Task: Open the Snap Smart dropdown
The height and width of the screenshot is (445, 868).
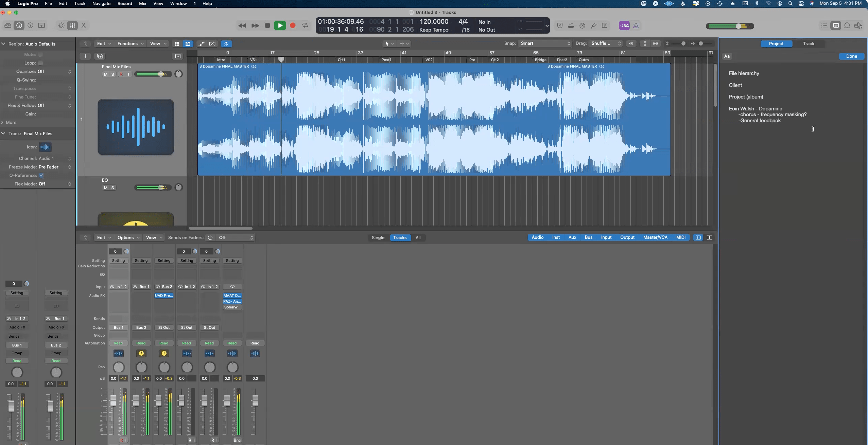Action: point(545,43)
